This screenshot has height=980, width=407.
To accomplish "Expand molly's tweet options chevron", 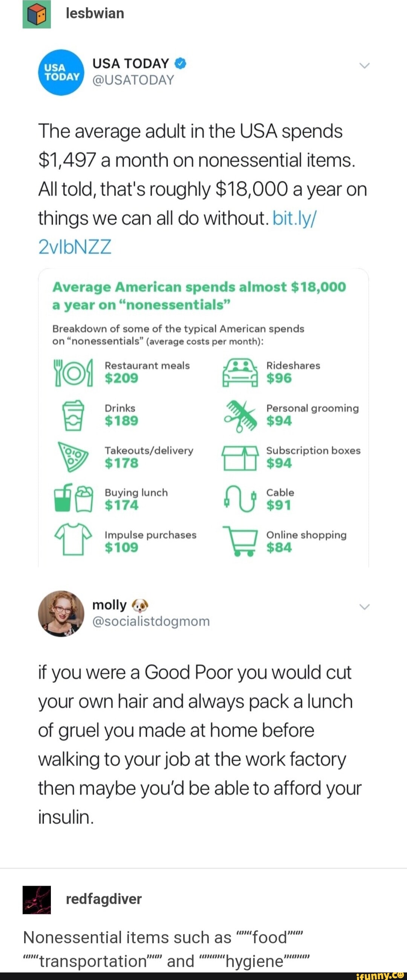I will [x=364, y=607].
